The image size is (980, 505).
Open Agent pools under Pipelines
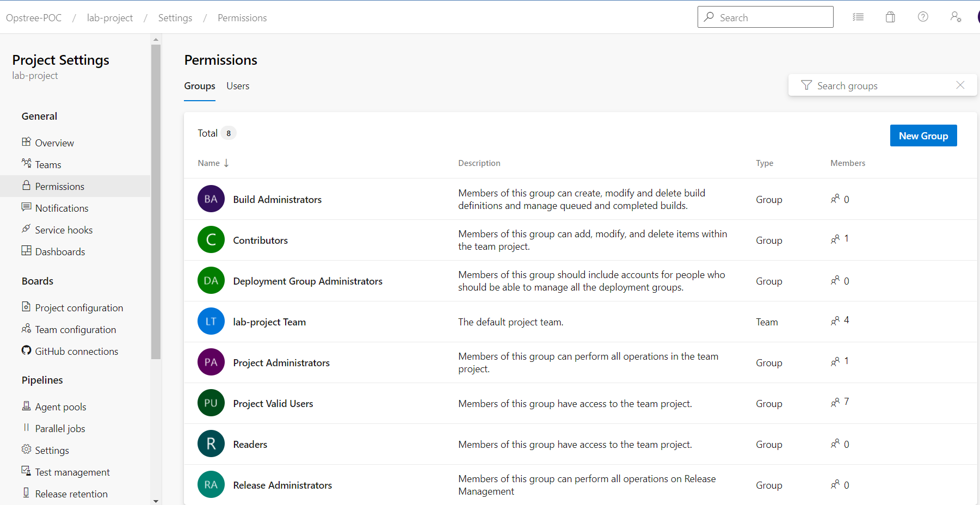pyautogui.click(x=60, y=407)
